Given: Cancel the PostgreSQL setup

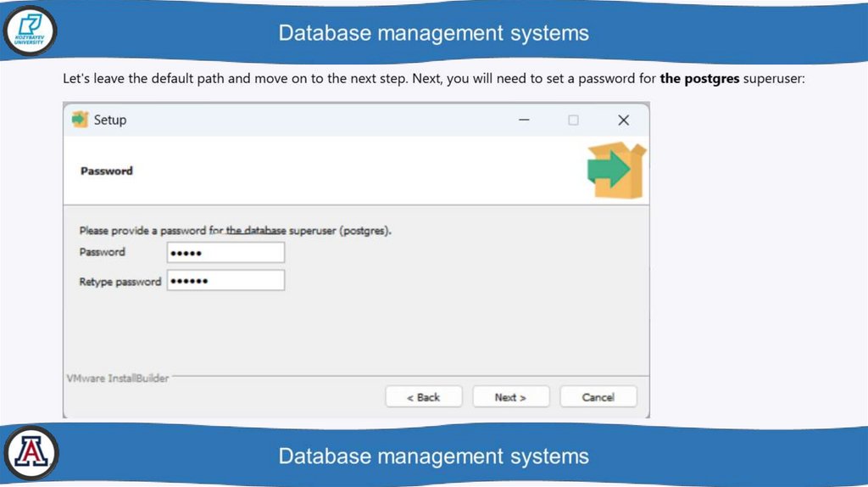Looking at the screenshot, I should pos(598,397).
